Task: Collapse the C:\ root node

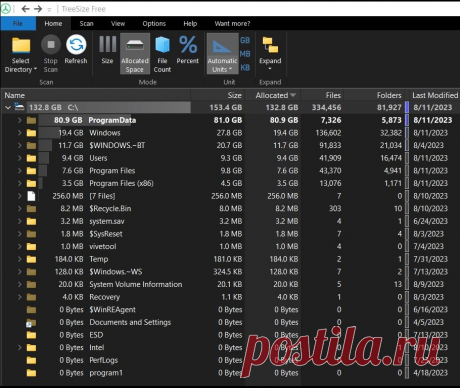Action: [8, 107]
